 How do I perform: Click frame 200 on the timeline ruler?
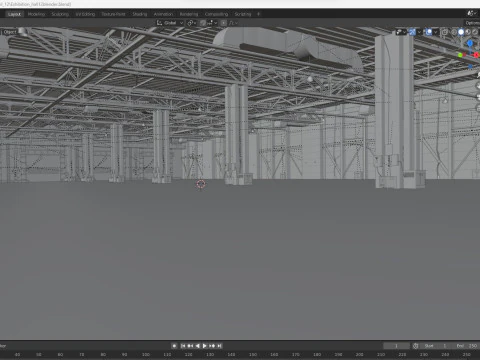[360, 354]
